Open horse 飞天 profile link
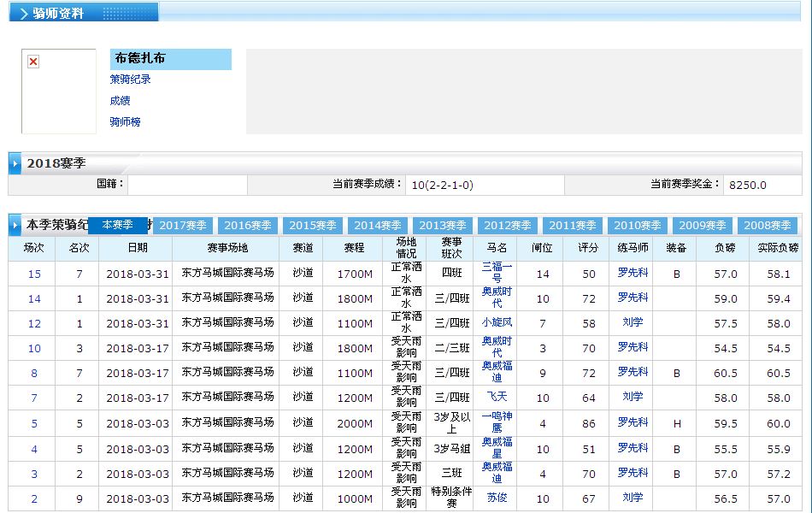 click(497, 398)
